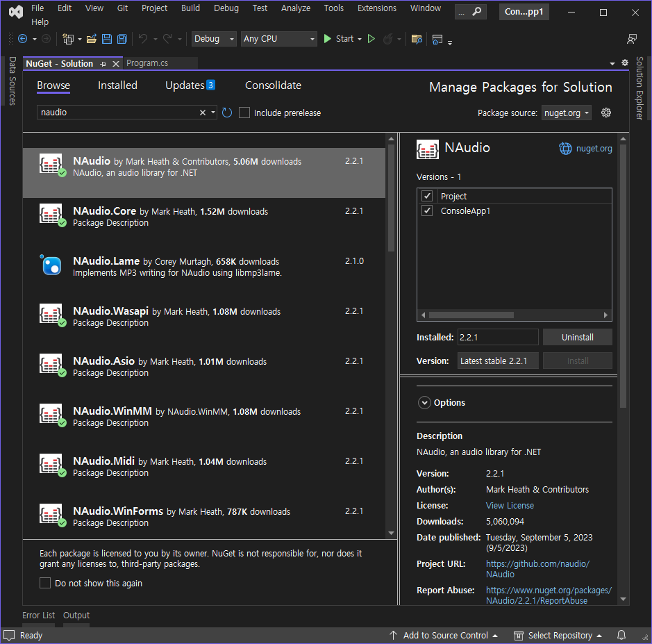Viewport: 652px width, 644px height.
Task: Click the NAudio.Lame package icon
Action: (x=51, y=265)
